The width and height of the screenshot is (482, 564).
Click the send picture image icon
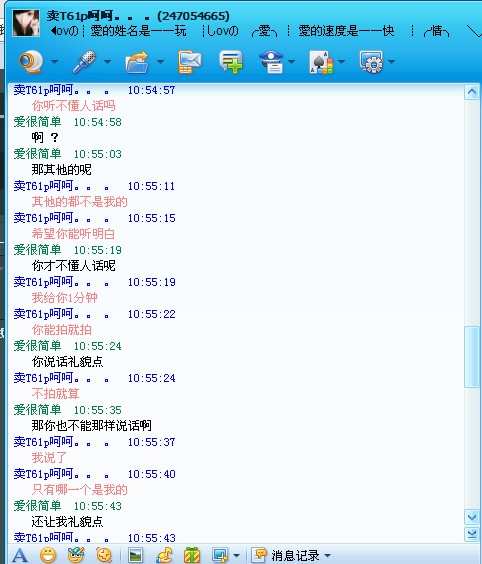click(x=135, y=555)
